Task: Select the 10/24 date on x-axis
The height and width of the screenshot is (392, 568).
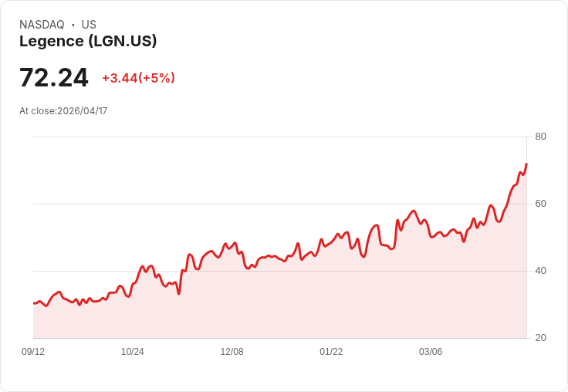Action: click(133, 352)
